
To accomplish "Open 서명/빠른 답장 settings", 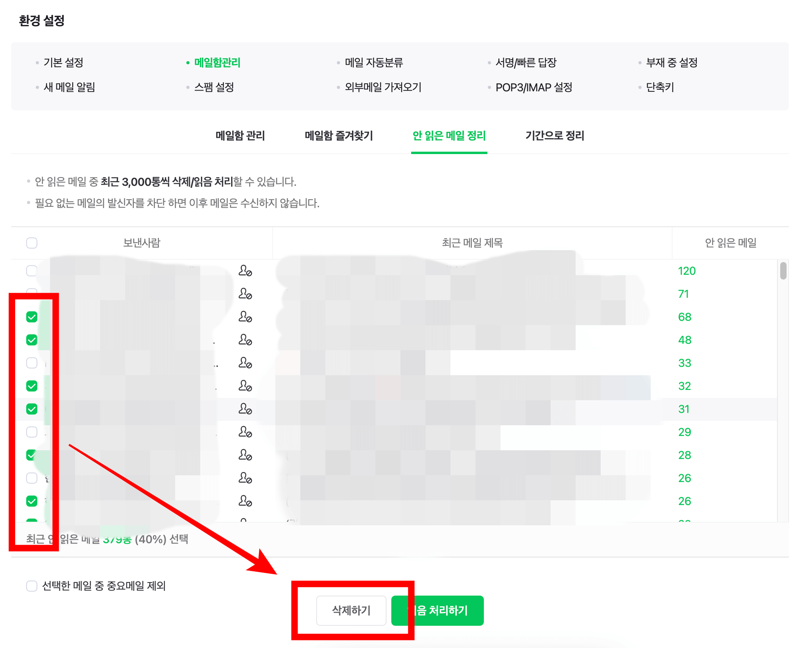I will 526,63.
